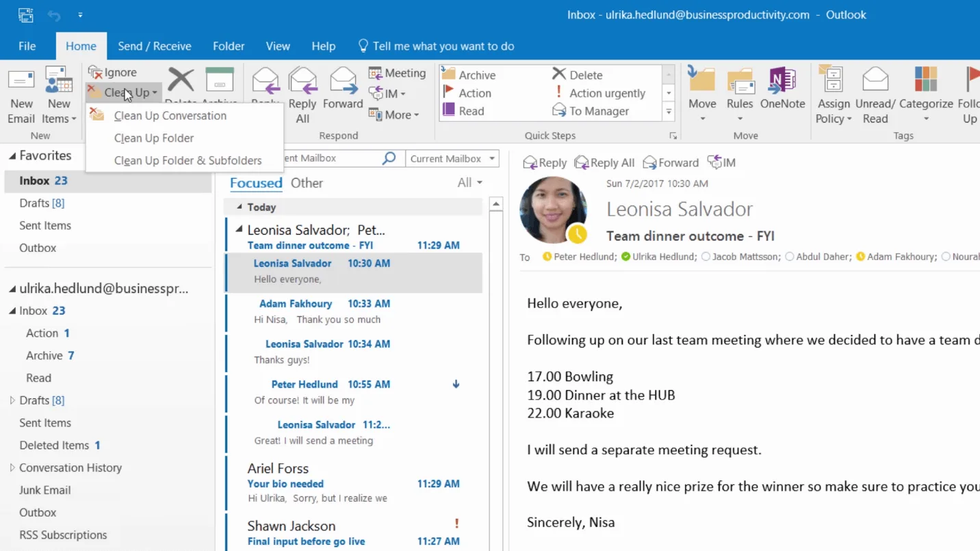The height and width of the screenshot is (551, 980).
Task: Mark message Unread/Read
Action: coord(875,95)
